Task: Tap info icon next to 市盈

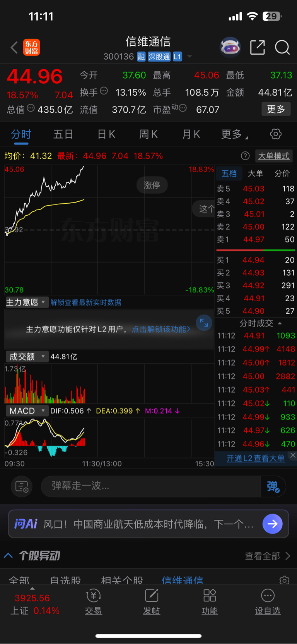Action: [183, 108]
